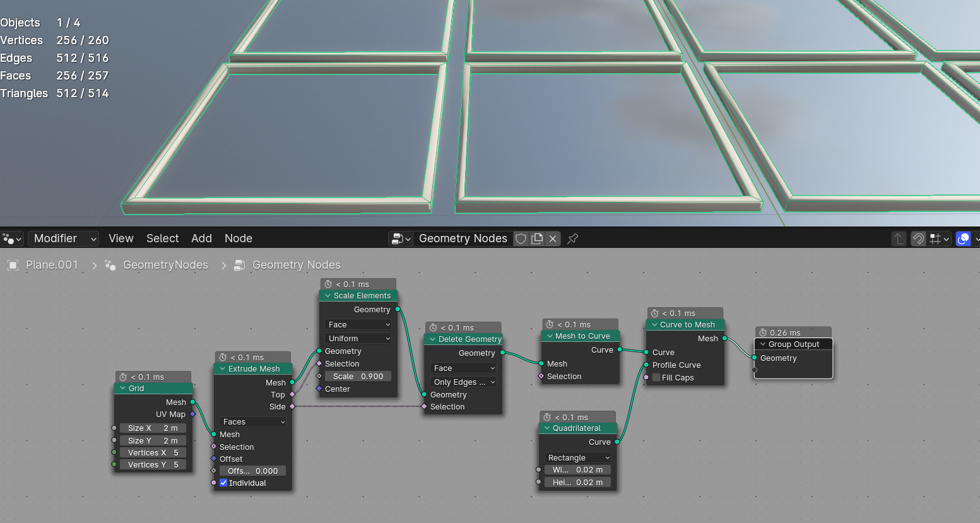Collapse the Group Output node
The image size is (980, 523).
coord(763,344)
